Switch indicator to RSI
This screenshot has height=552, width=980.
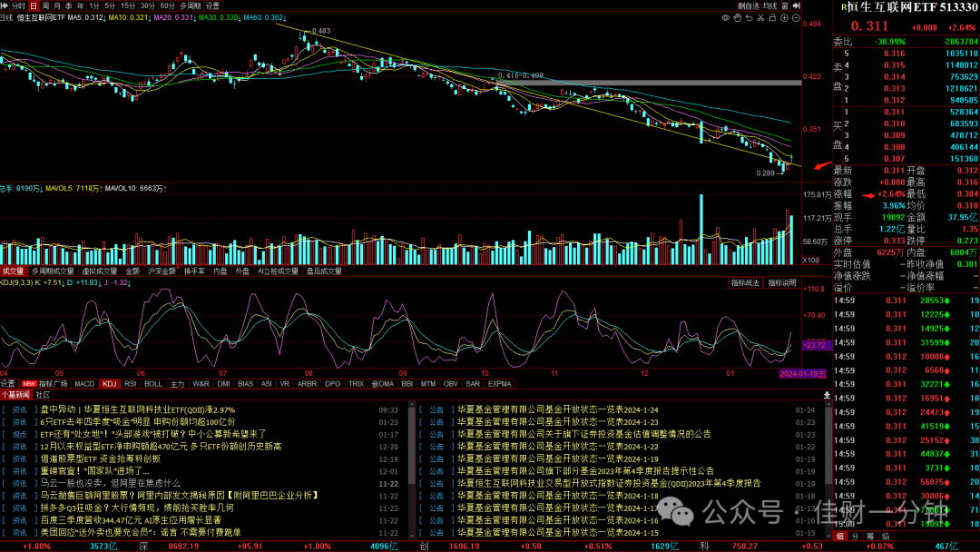point(130,384)
